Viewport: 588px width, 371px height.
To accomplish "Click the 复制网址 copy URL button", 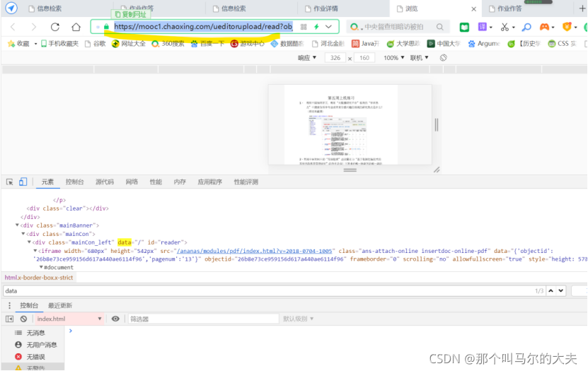I will point(130,14).
